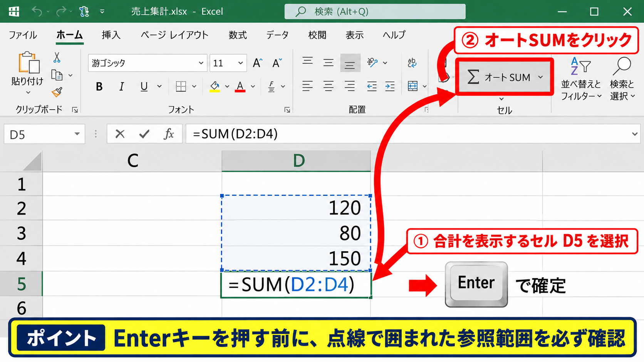This screenshot has width=644, height=362.
Task: Click the Copy icon
Action: [57, 75]
